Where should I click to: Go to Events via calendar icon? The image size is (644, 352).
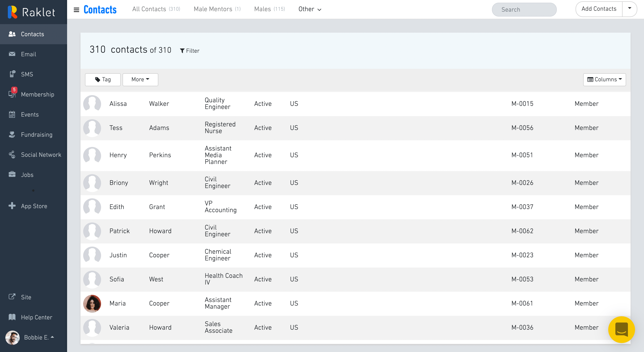click(x=12, y=114)
